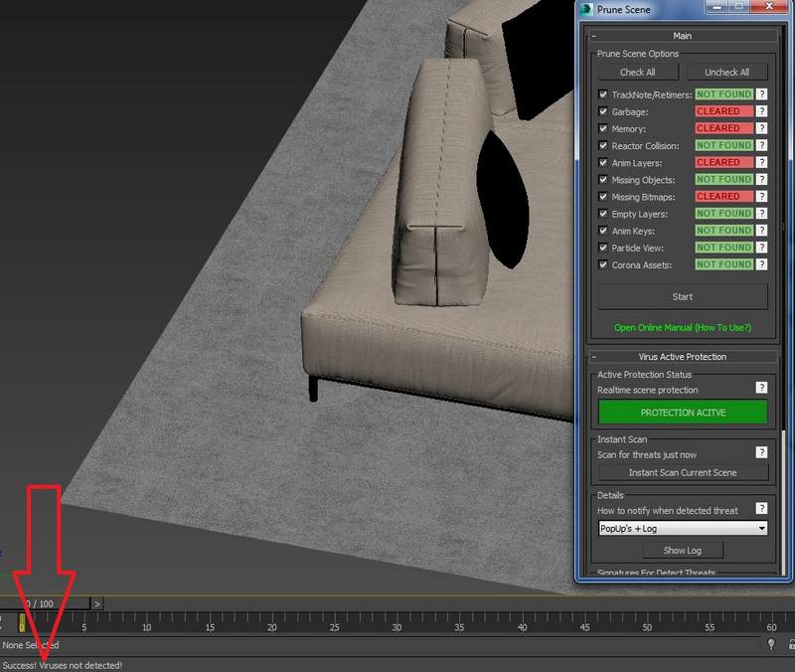
Task: Click the time slider advance arrow
Action: click(96, 603)
